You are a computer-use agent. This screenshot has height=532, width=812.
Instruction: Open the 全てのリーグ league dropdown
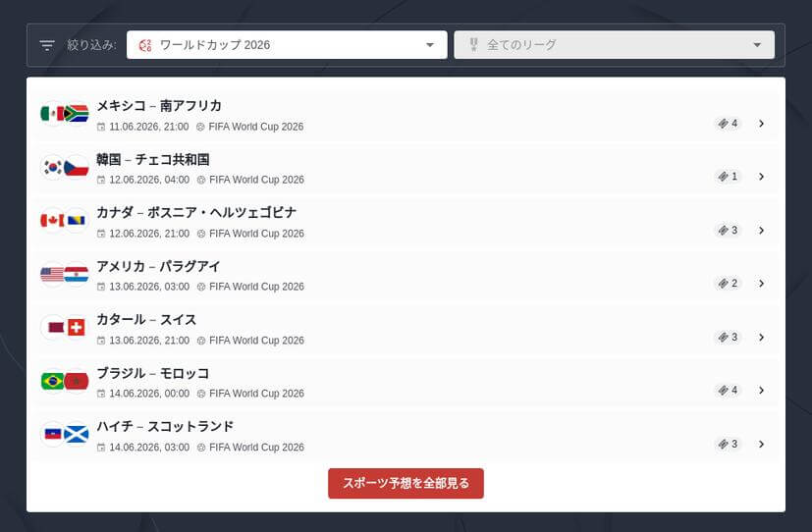point(615,45)
